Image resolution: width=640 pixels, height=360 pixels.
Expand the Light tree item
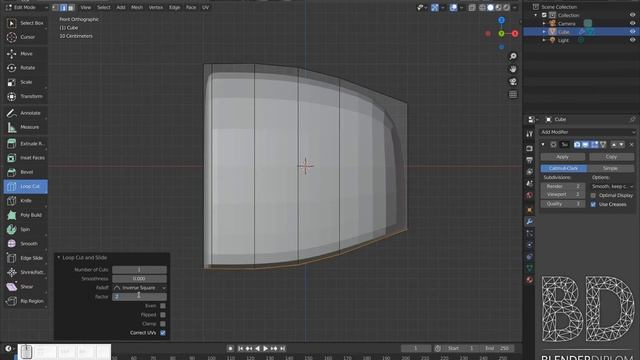[544, 40]
